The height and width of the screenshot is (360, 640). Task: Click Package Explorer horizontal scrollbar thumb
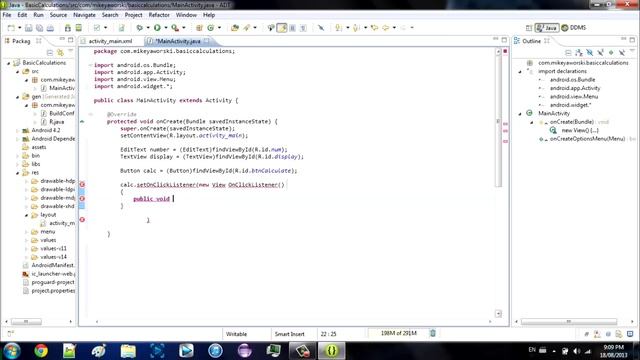pyautogui.click(x=26, y=322)
